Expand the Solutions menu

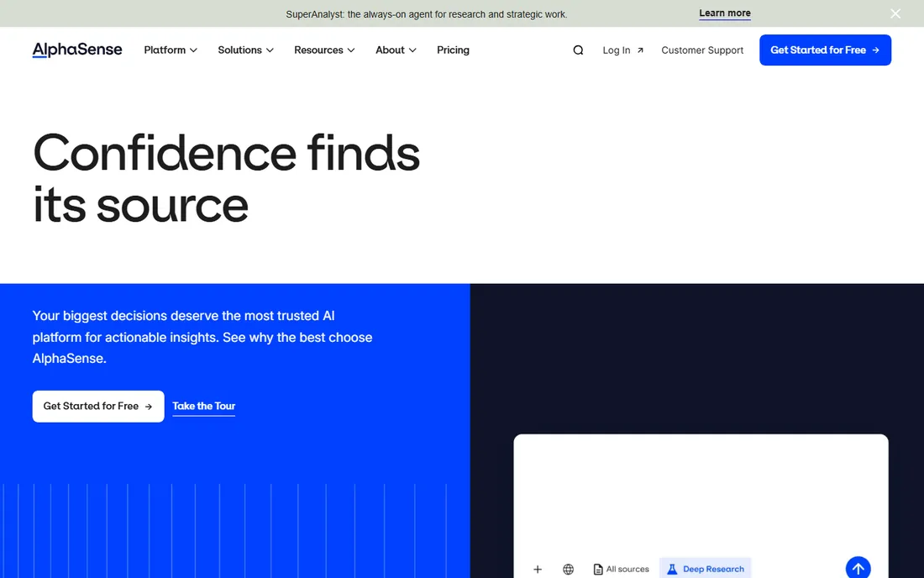(246, 50)
